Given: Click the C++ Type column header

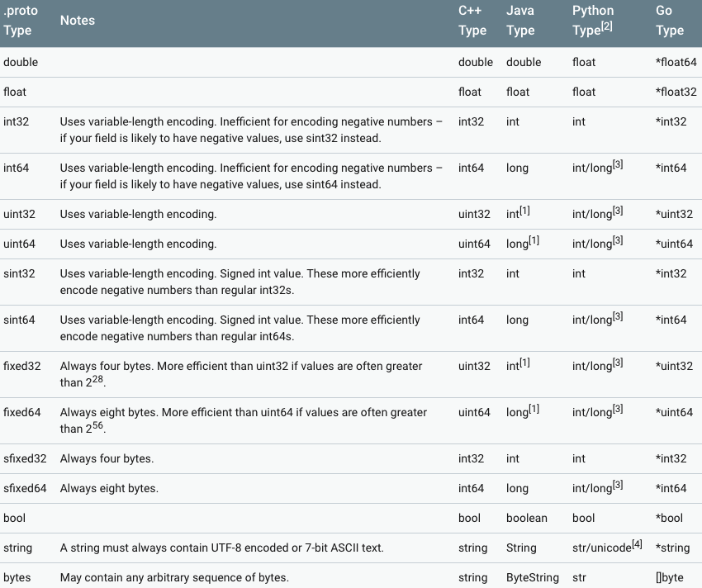Looking at the screenshot, I should 472,21.
